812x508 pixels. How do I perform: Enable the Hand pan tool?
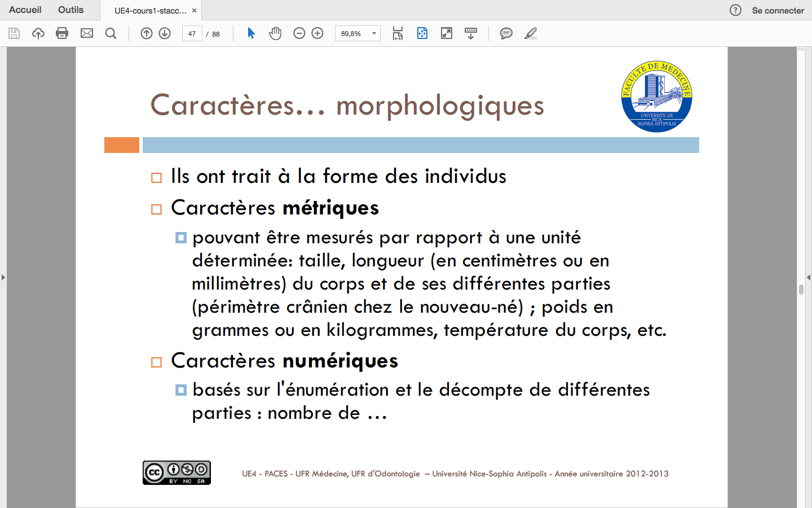coord(275,33)
